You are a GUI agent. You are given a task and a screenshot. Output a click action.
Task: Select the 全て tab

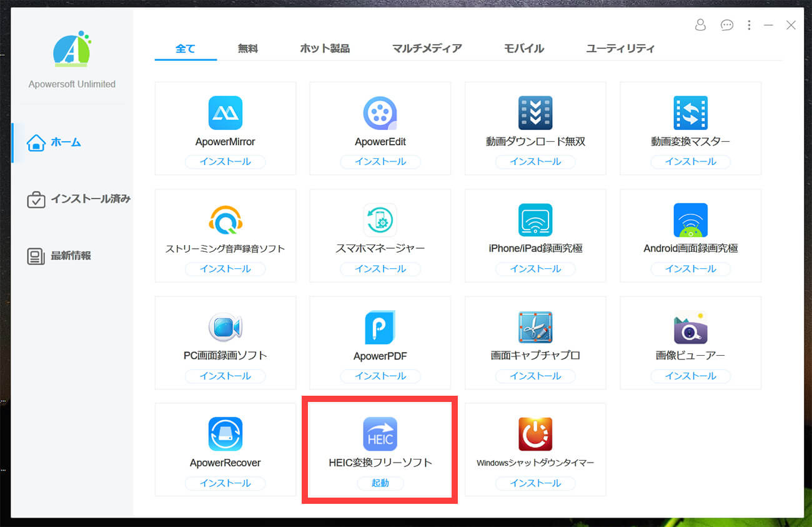pyautogui.click(x=186, y=48)
